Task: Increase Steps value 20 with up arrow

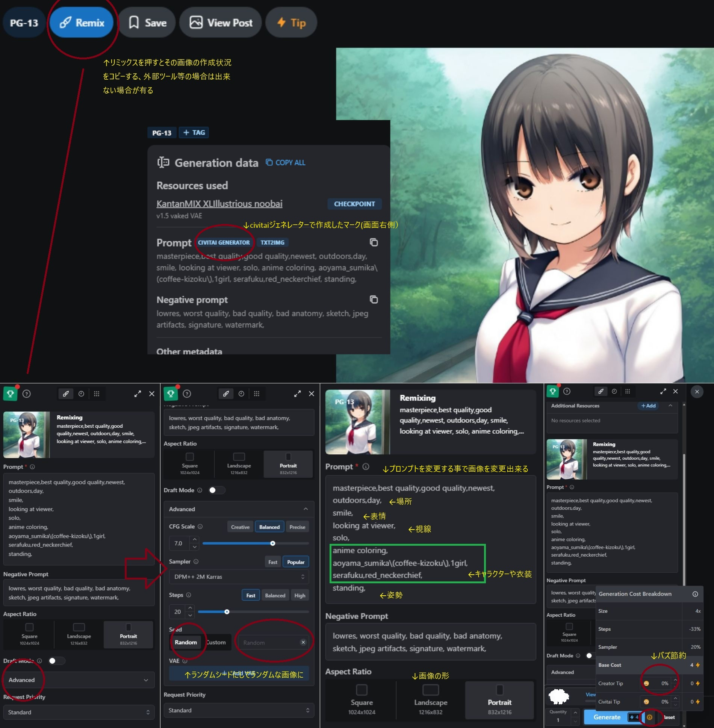Action: point(190,608)
